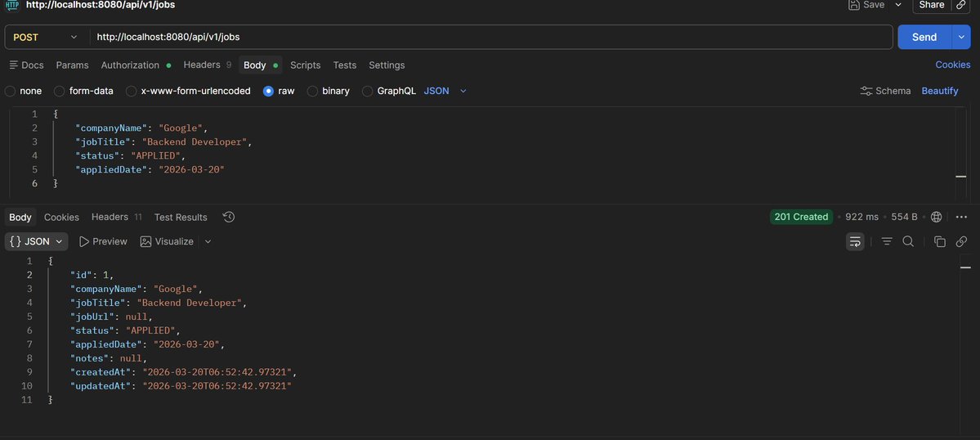This screenshot has width=980, height=440.
Task: Click the "jobUrl": null response line
Action: point(111,317)
